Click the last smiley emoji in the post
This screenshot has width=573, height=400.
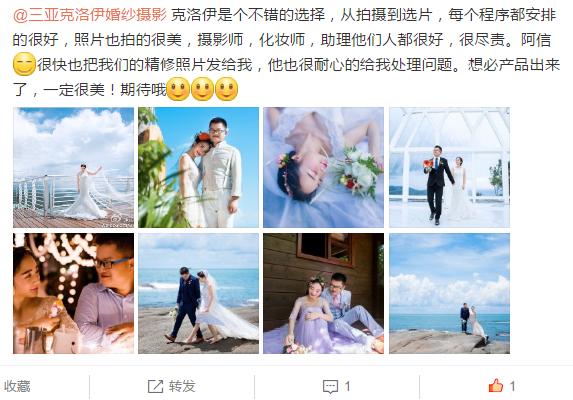click(226, 89)
